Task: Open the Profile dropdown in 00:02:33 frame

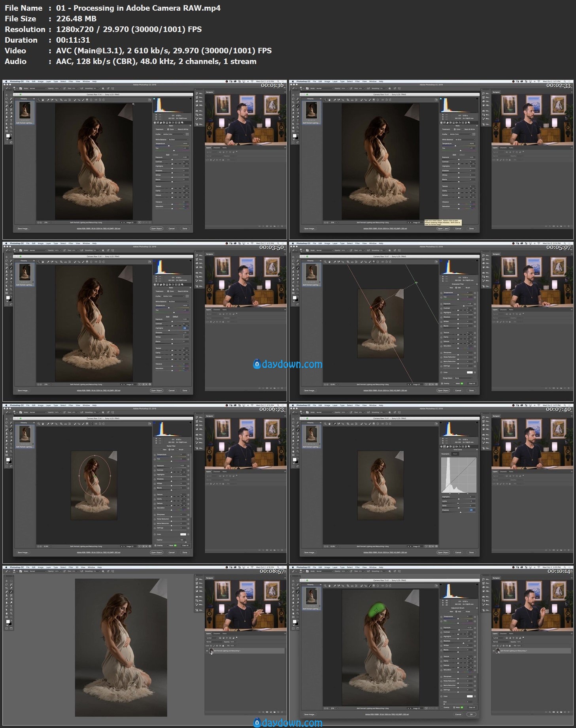Action: (459, 134)
